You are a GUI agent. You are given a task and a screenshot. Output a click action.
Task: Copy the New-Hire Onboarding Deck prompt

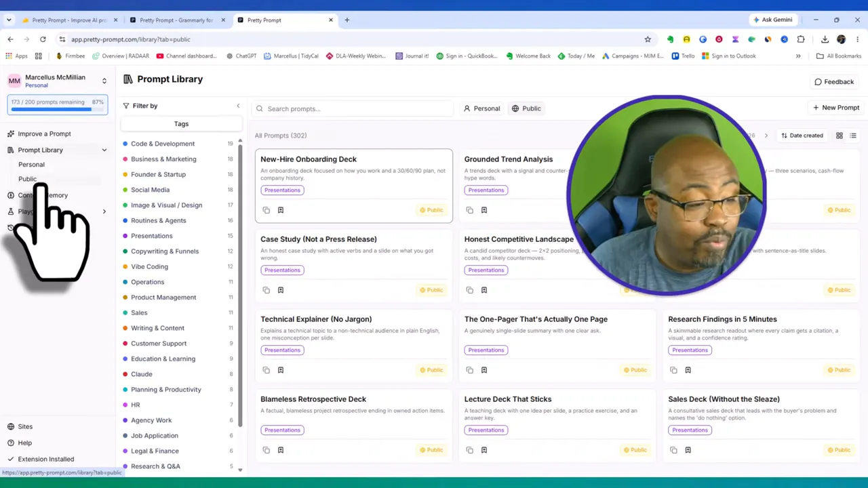click(266, 210)
